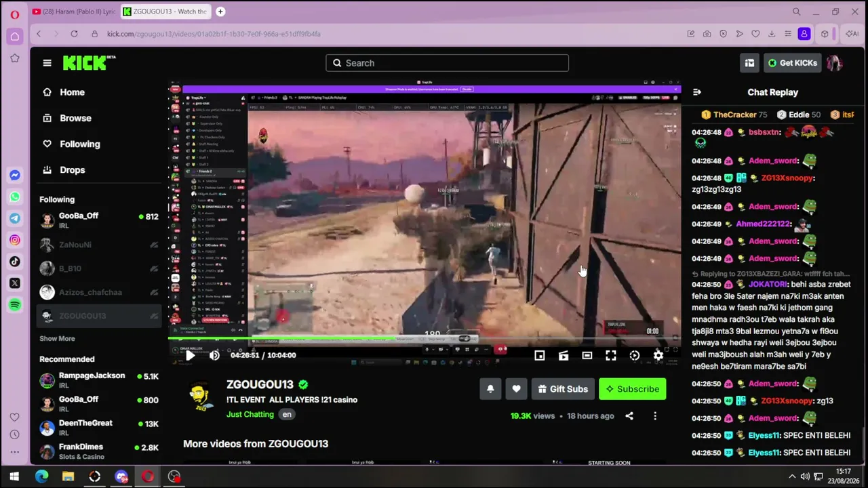Viewport: 868px width, 488px height.
Task: Toggle theater mode in the player
Action: 587,355
